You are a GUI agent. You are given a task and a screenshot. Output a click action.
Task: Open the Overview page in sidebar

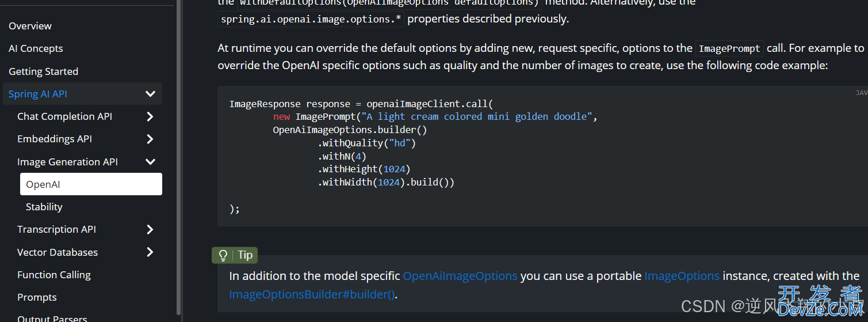click(30, 26)
